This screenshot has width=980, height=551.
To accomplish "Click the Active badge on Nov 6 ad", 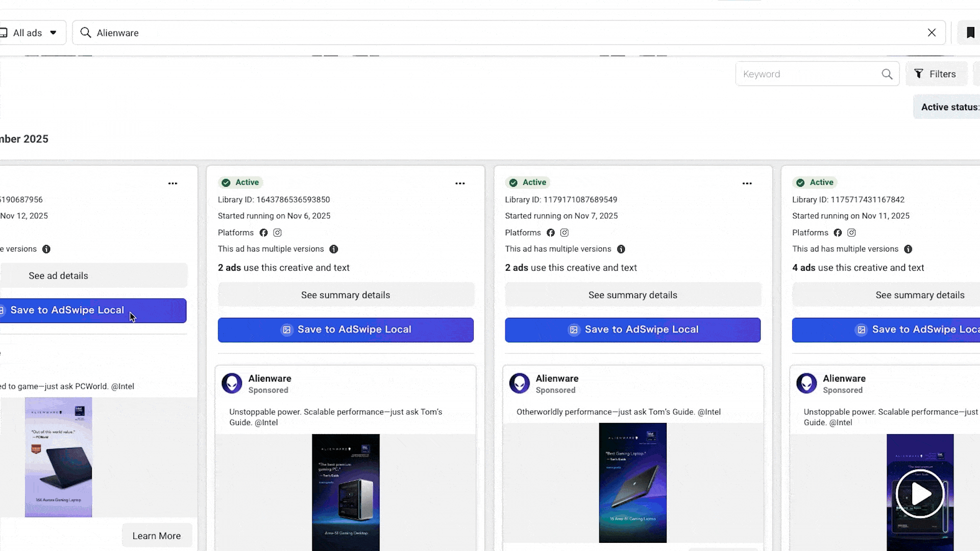I will 241,182.
